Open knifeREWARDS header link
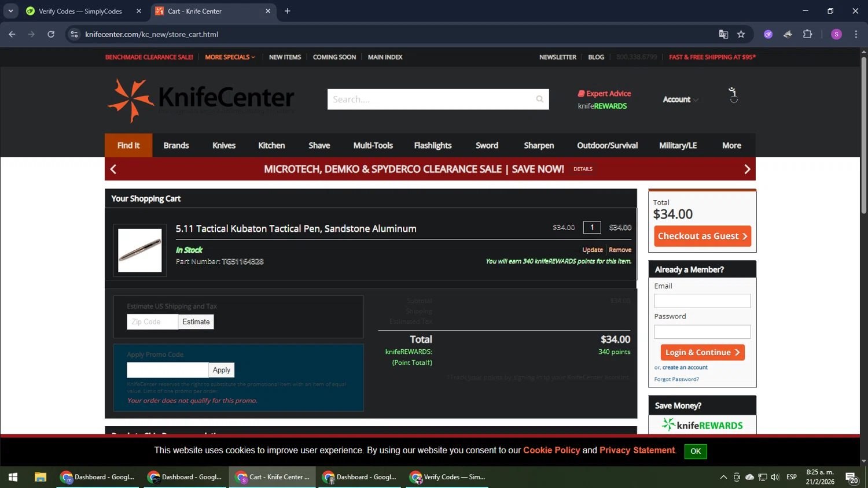This screenshot has height=488, width=868. click(602, 106)
